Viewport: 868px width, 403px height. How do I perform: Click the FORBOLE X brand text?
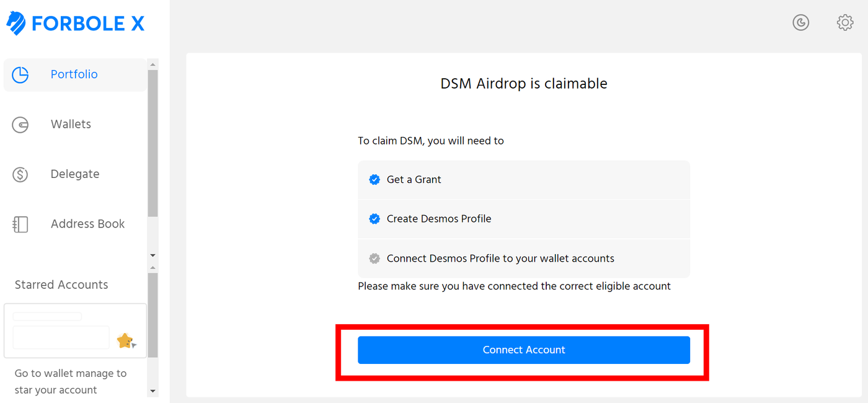(88, 24)
